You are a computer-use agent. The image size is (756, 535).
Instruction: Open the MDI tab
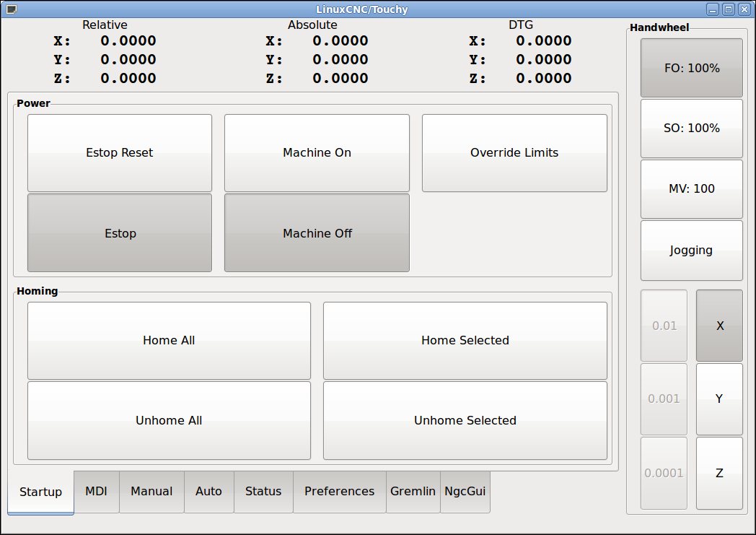click(x=97, y=492)
